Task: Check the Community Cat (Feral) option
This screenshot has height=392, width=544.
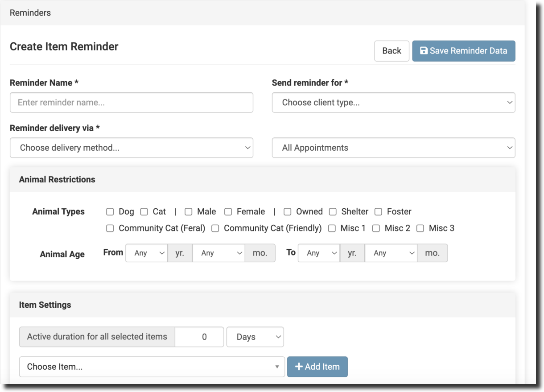Action: tap(110, 228)
